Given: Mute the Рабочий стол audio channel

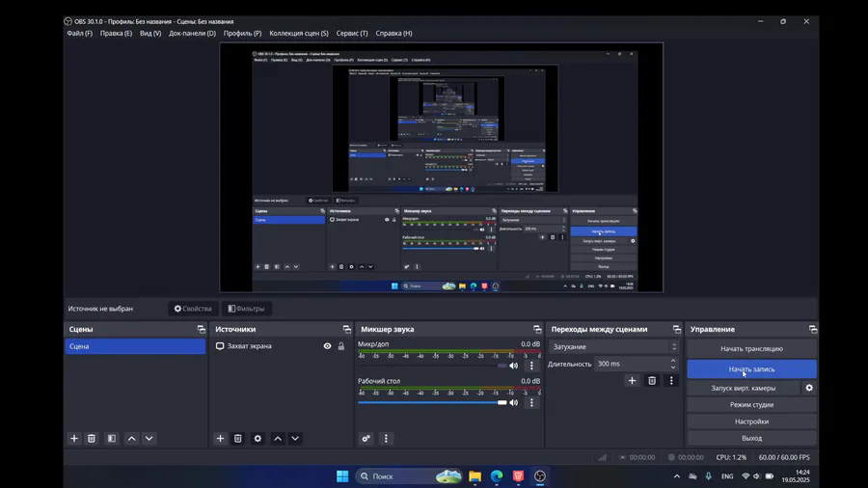Looking at the screenshot, I should pos(514,402).
